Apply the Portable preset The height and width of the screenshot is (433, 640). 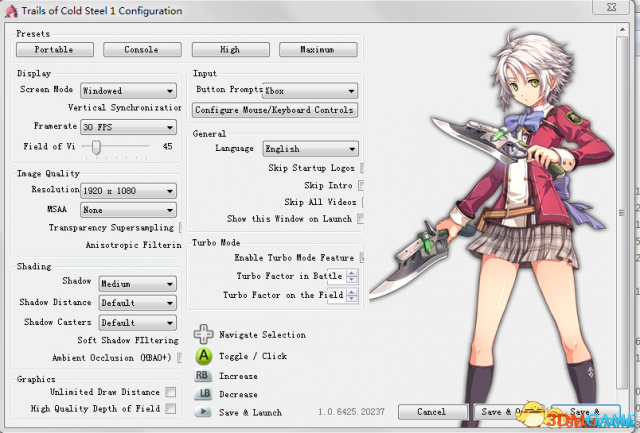point(55,50)
